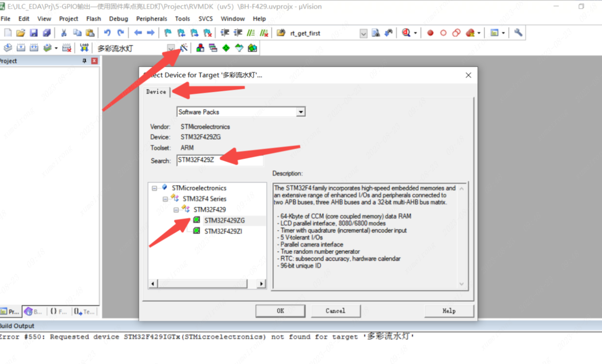
Task: Insert breakpoint using the solid red circle
Action: coord(430,33)
